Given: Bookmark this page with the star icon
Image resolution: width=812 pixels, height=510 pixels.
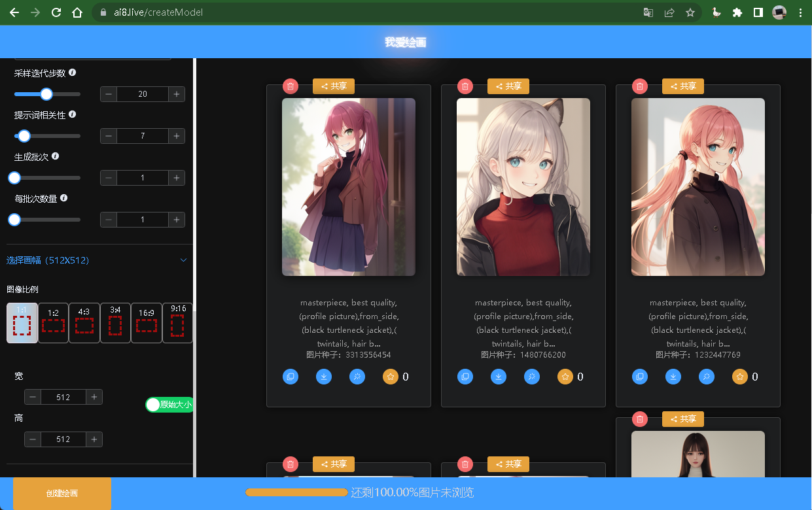Looking at the screenshot, I should pos(690,12).
